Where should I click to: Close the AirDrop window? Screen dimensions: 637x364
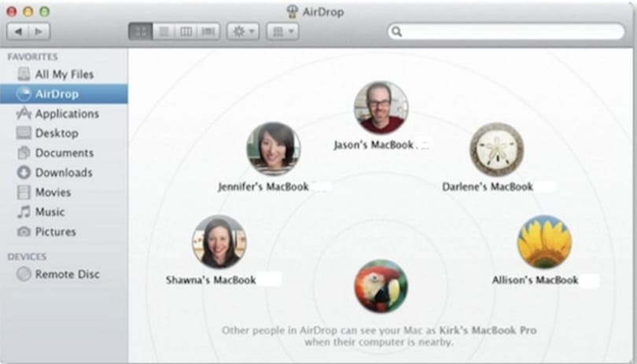coord(12,11)
